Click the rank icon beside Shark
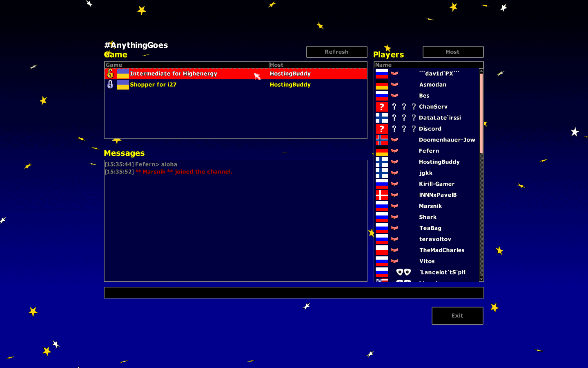The height and width of the screenshot is (368, 588). pos(394,217)
